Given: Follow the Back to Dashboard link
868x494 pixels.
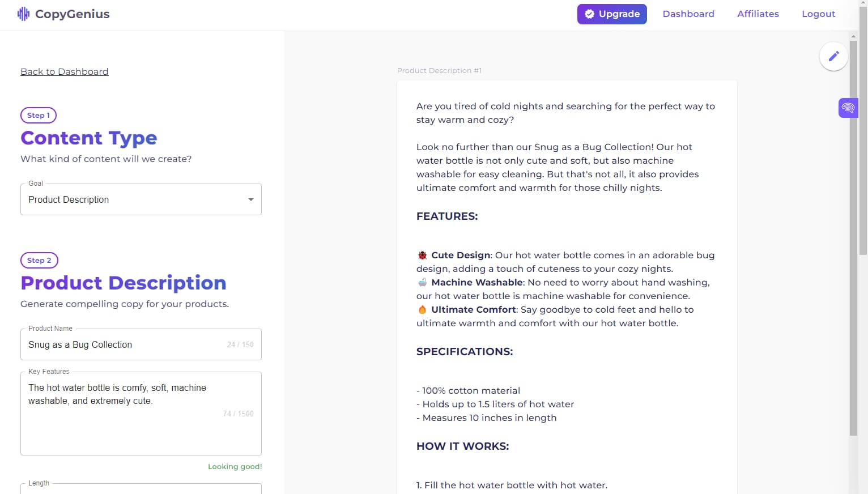Looking at the screenshot, I should (x=64, y=71).
